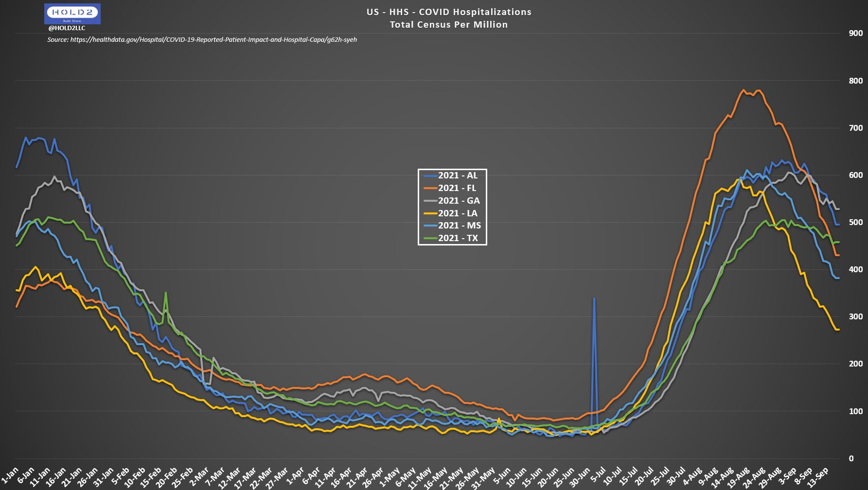Select the 2021 - FL legend label
This screenshot has width=868, height=490.
457,188
